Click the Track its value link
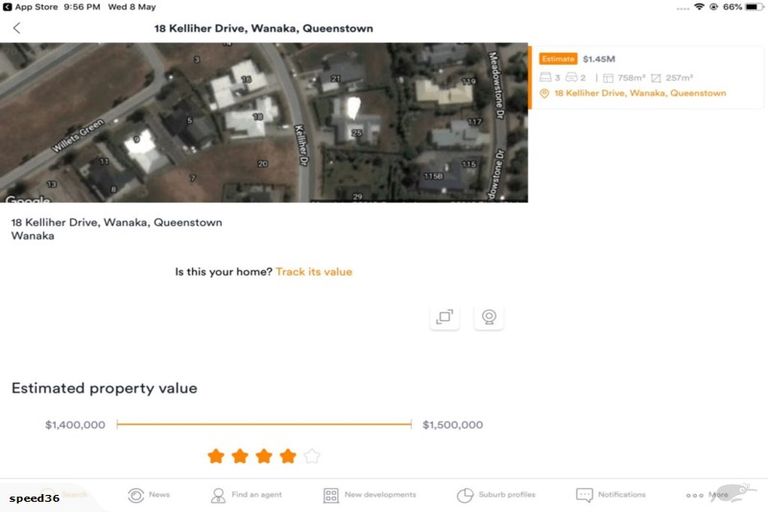This screenshot has width=768, height=512. point(314,272)
